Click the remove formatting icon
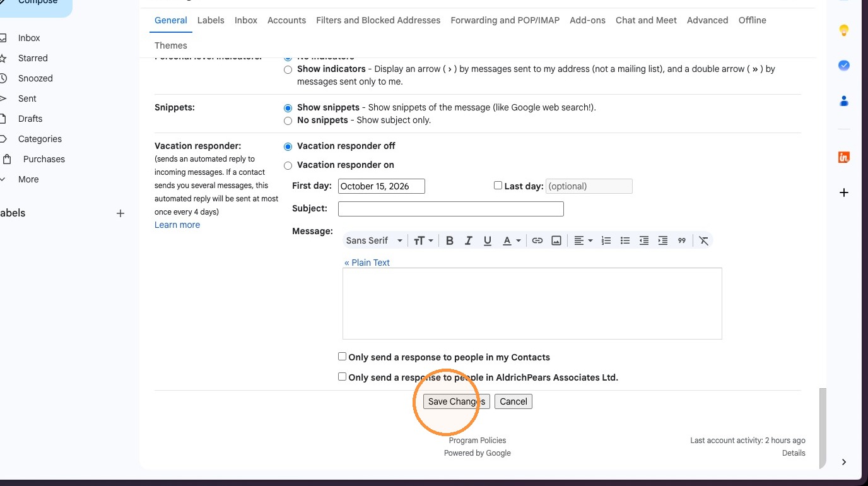Image resolution: width=868 pixels, height=486 pixels. (x=704, y=240)
